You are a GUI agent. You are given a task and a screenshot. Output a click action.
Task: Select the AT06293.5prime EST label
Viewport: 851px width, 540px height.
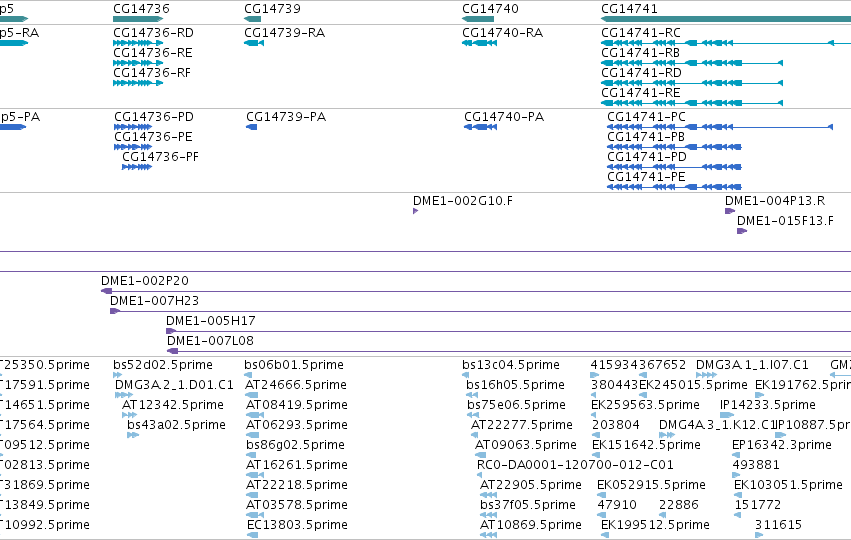coord(297,425)
